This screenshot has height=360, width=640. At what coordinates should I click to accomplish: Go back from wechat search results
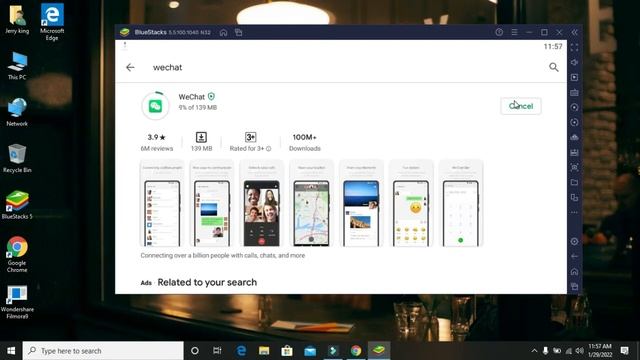tap(130, 67)
